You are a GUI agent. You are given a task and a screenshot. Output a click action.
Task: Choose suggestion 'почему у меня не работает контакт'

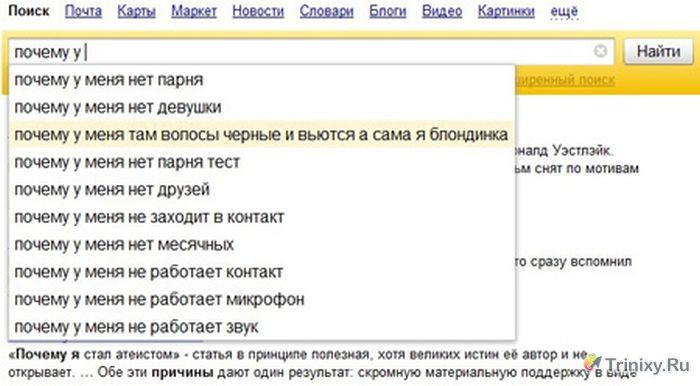[x=262, y=272]
